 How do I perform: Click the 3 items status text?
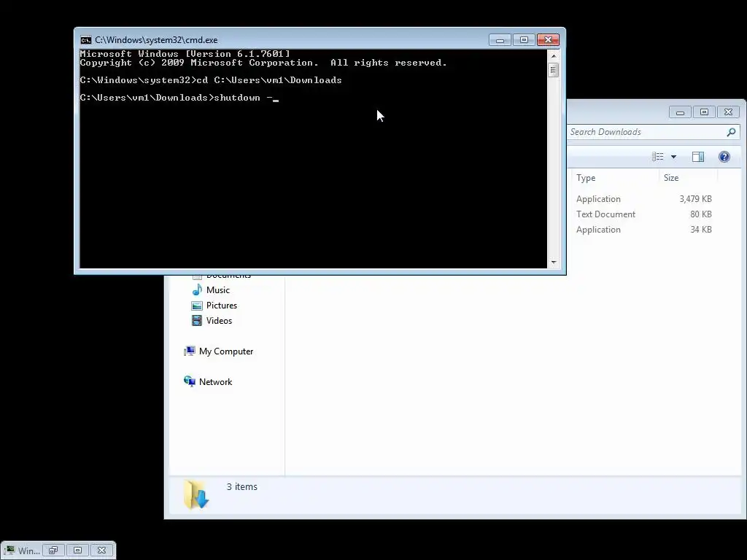(242, 486)
